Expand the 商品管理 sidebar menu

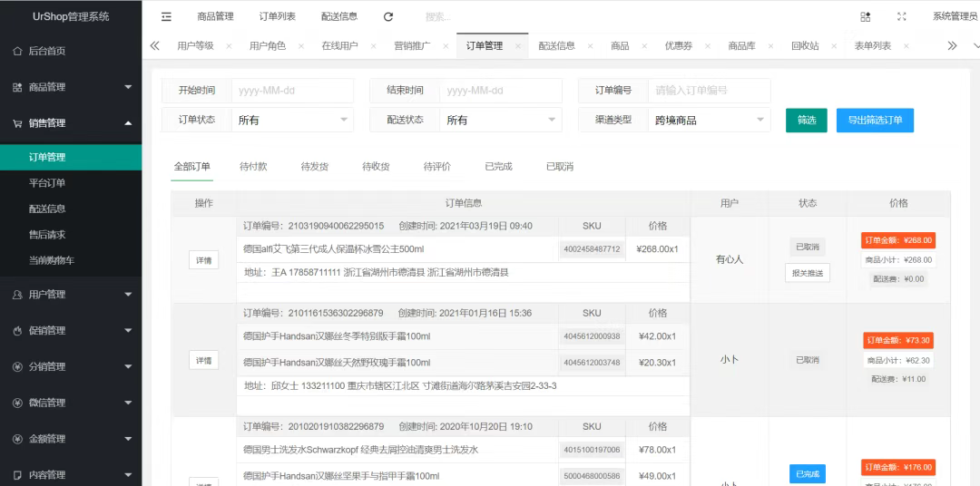click(71, 87)
